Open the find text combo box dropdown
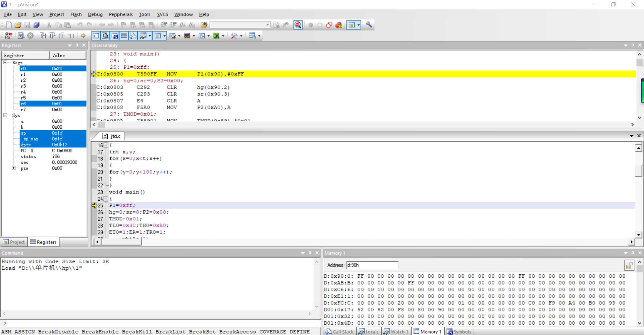Image resolution: width=644 pixels, height=335 pixels. (268, 25)
